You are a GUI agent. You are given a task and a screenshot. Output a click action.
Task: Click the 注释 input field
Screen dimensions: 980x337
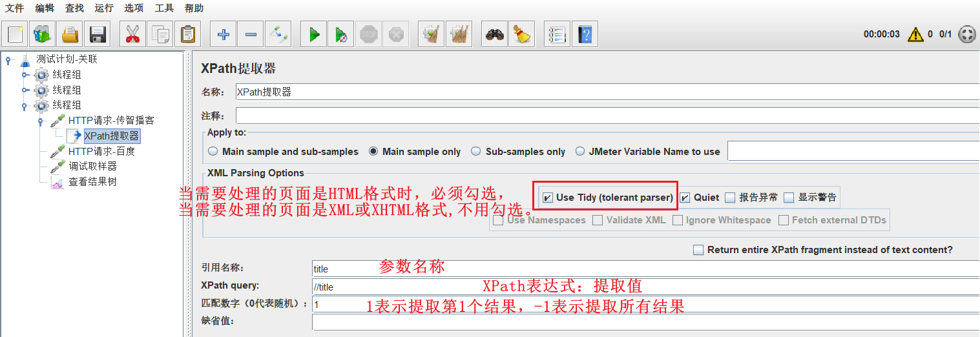pos(607,116)
